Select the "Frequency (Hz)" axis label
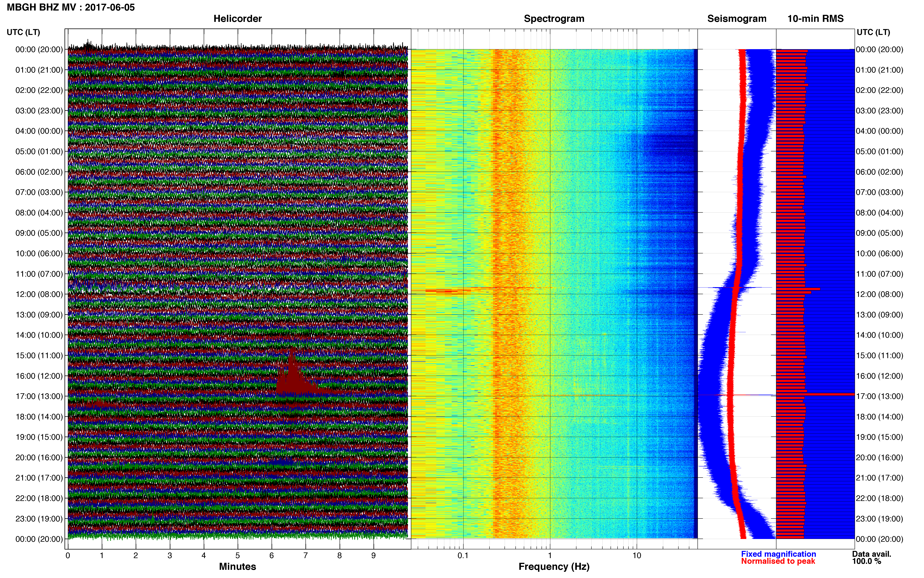Viewport: 924px width, 578px height. pyautogui.click(x=554, y=566)
